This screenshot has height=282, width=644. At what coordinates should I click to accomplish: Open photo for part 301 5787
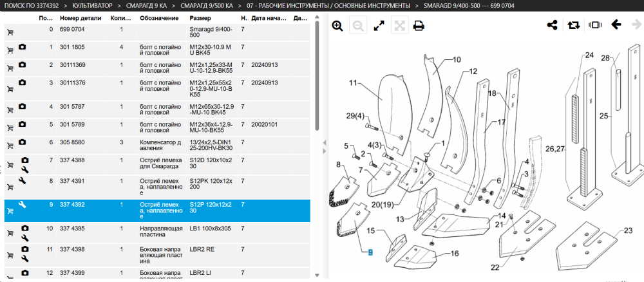click(22, 106)
